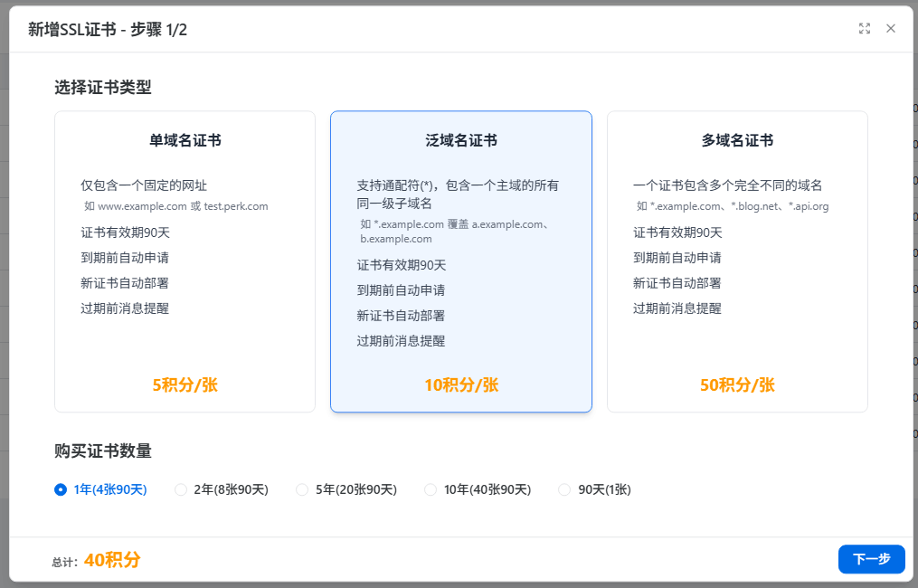The image size is (918, 588).
Task: Click the 10积分/张 price on wildcard card
Action: click(x=461, y=384)
